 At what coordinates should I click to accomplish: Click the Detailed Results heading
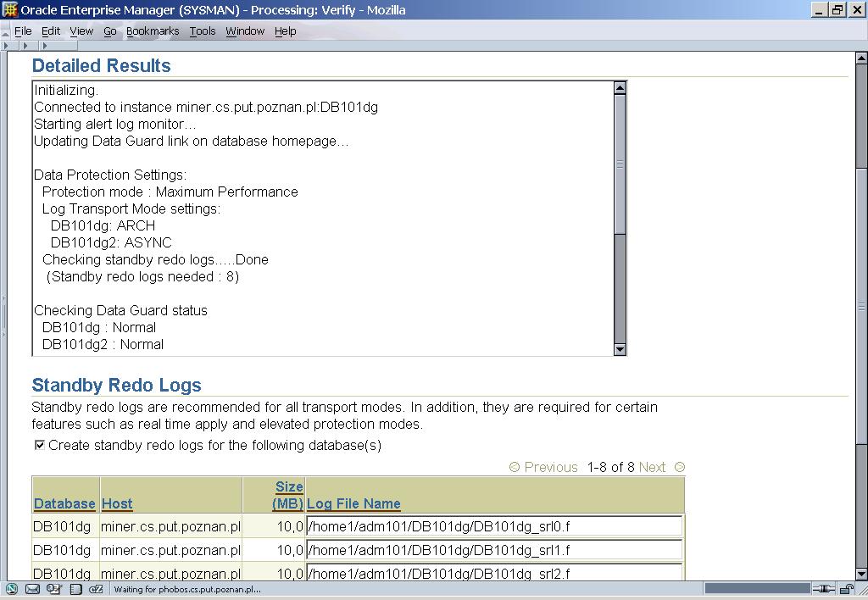pyautogui.click(x=102, y=65)
